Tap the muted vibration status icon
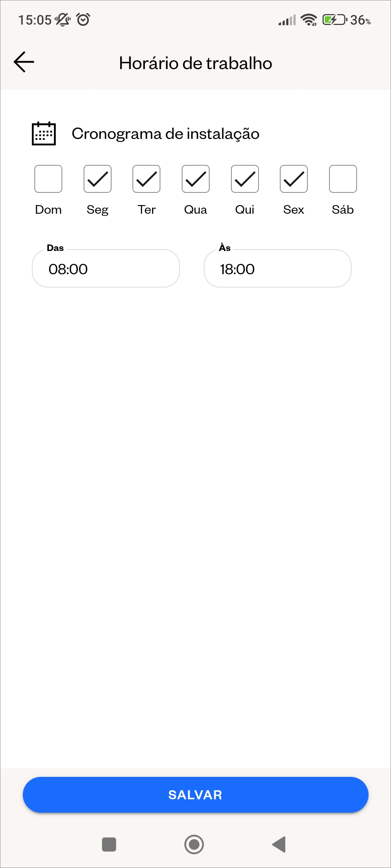Viewport: 391px width, 868px height. coord(63,20)
